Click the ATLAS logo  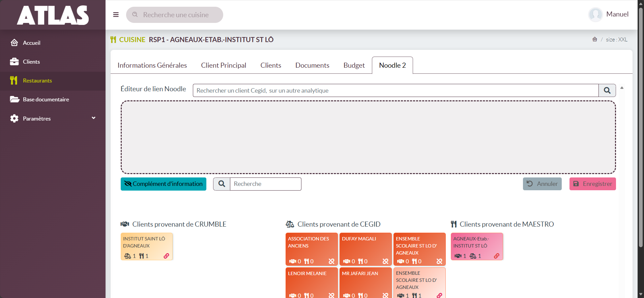[53, 15]
